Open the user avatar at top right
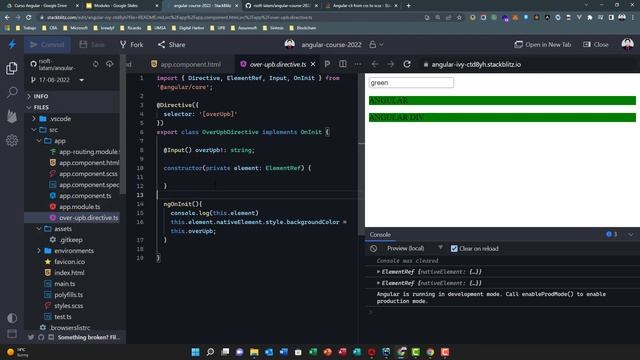Viewport: 640px width, 360px height. tap(627, 44)
